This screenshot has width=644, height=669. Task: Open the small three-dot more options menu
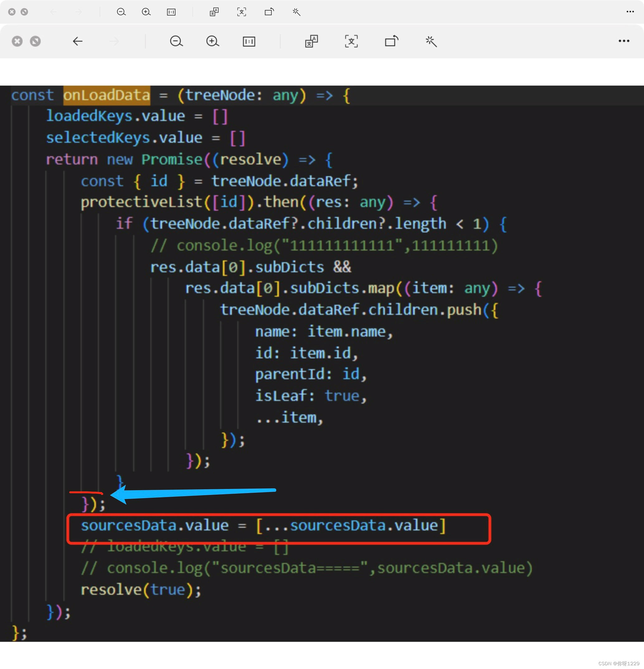pos(630,12)
